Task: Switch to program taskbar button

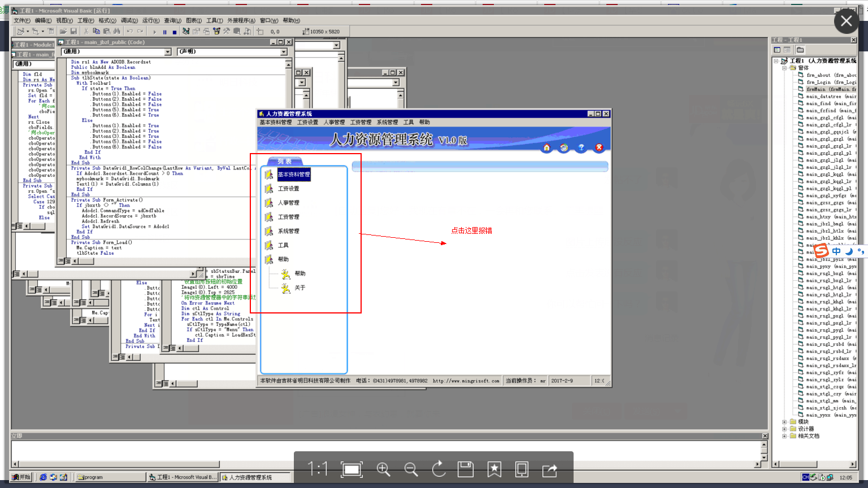Action: click(x=110, y=477)
